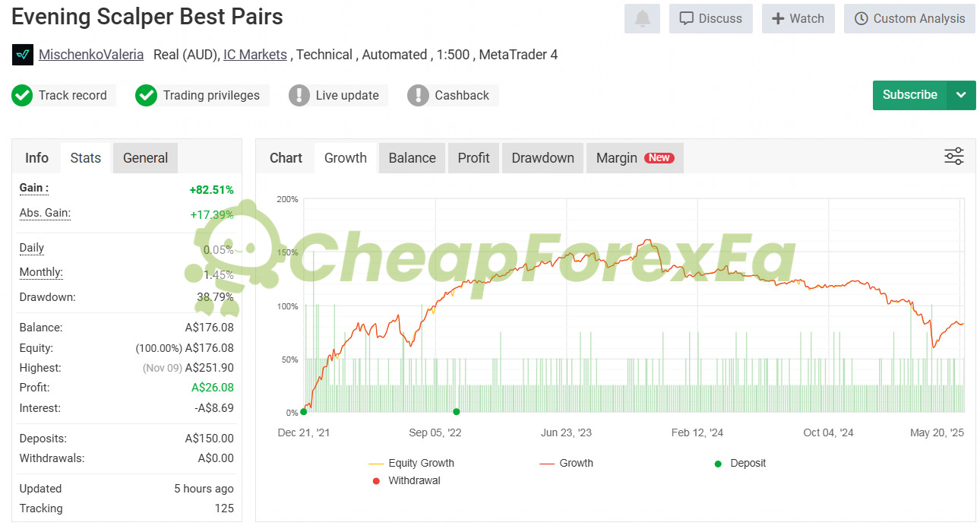Viewport: 980px width, 529px height.
Task: Click the Track record green checkmark icon
Action: (x=22, y=96)
